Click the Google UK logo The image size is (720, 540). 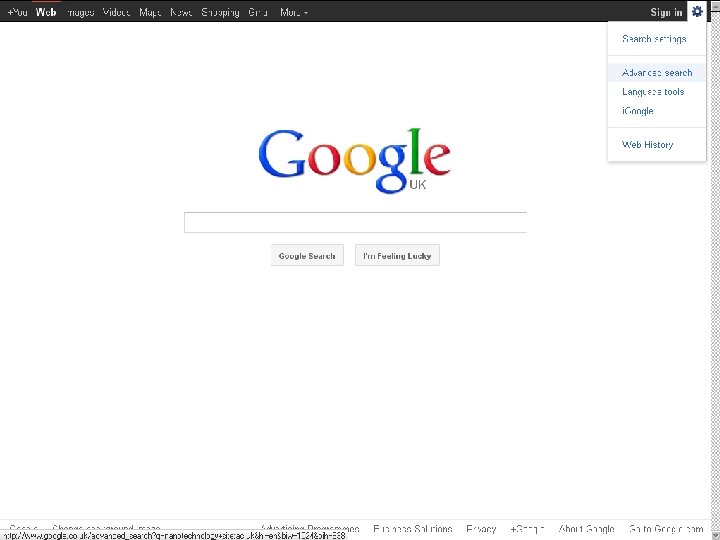pos(354,160)
